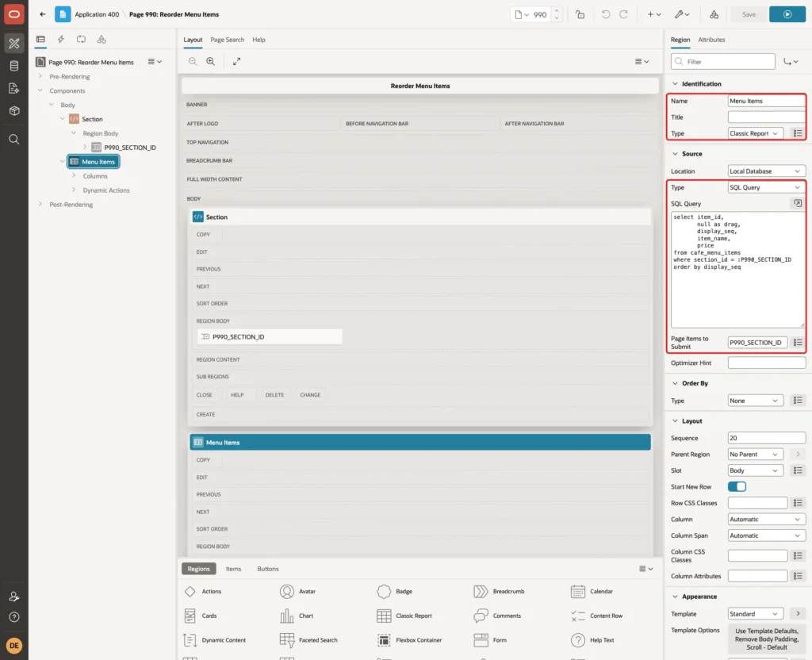Open the DE account avatar
This screenshot has height=660, width=812.
click(14, 646)
